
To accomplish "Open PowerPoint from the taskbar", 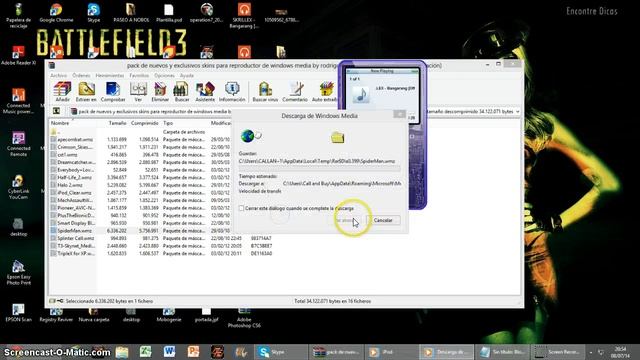I will pos(193,351).
